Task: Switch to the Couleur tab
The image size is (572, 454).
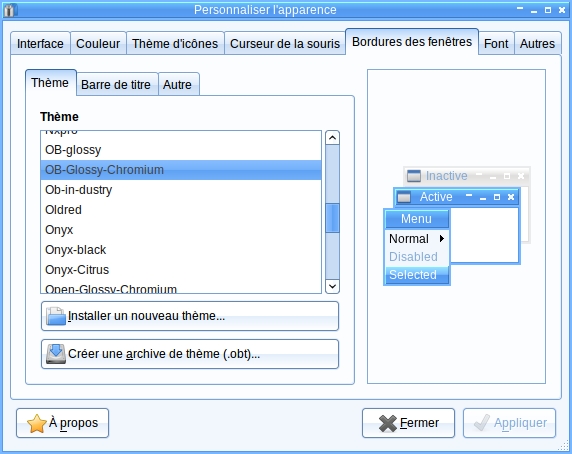Action: point(98,43)
